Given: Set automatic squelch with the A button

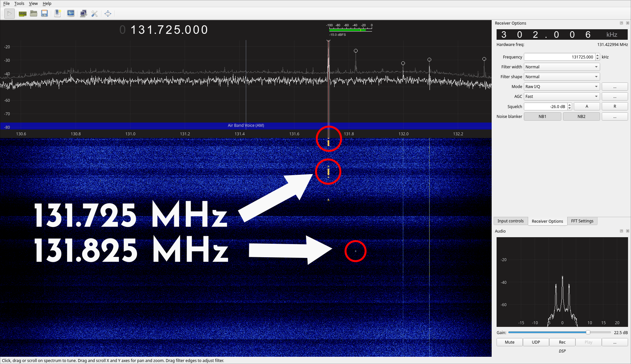Looking at the screenshot, I should coord(587,106).
